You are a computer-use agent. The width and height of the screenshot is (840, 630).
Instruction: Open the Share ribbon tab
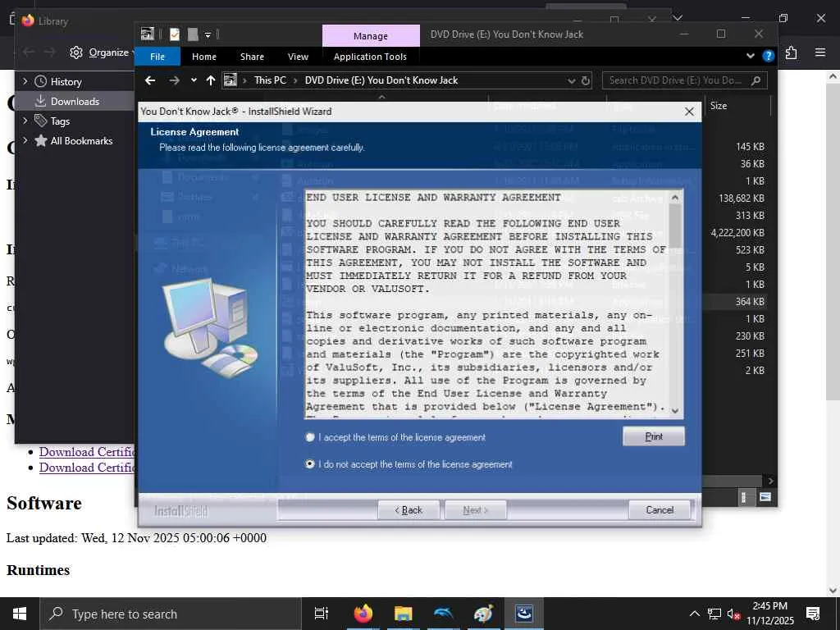pos(252,57)
